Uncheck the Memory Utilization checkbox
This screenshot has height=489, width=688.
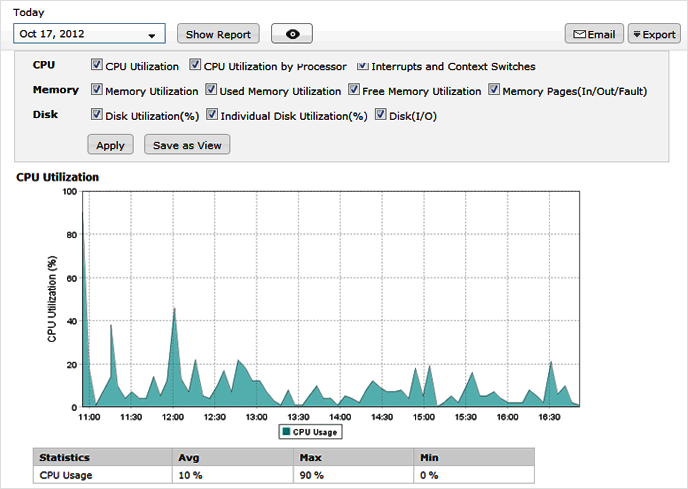click(x=97, y=90)
